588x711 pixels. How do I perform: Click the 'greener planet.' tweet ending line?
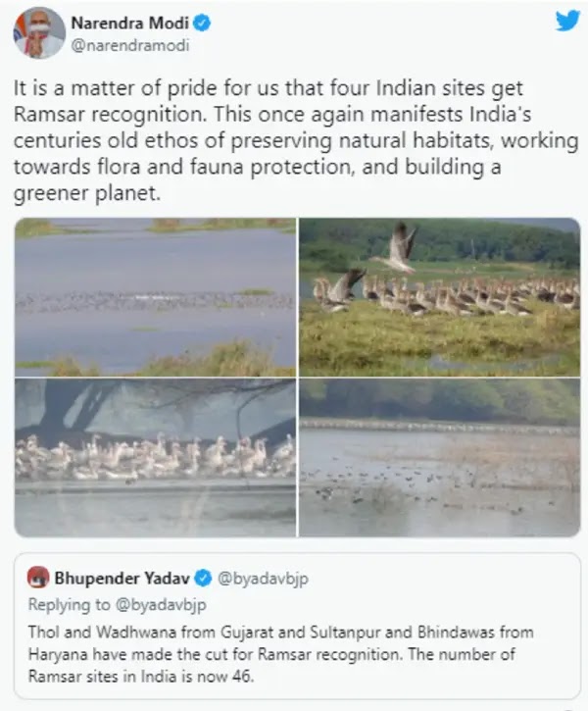(87, 193)
